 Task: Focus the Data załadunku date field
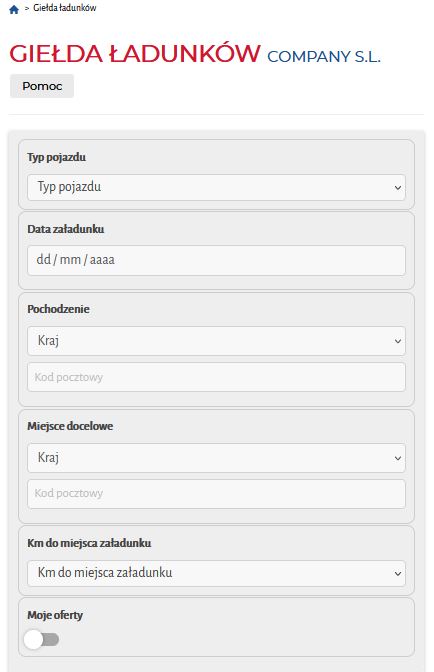coord(216,260)
